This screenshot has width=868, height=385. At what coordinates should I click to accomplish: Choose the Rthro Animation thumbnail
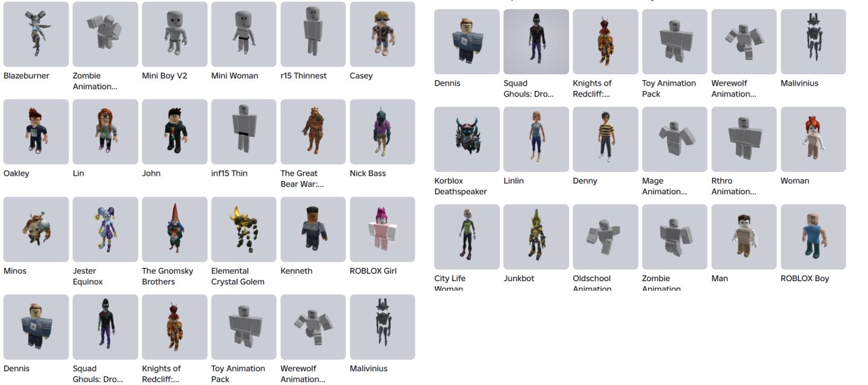coord(744,139)
